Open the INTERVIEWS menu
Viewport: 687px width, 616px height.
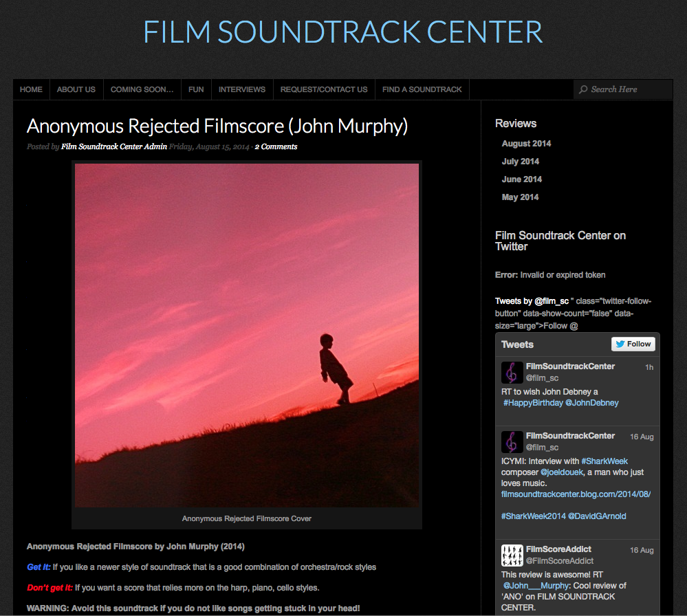[242, 89]
